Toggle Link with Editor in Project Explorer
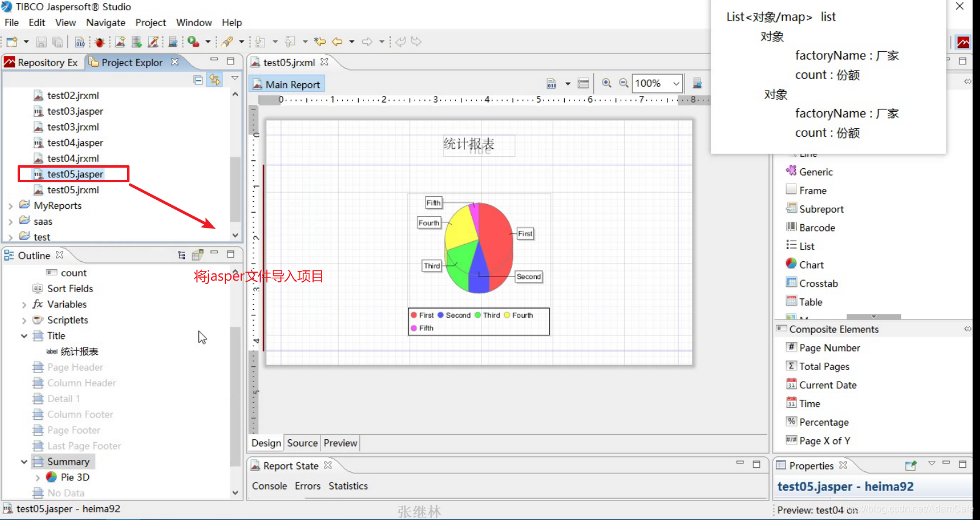 [215, 80]
